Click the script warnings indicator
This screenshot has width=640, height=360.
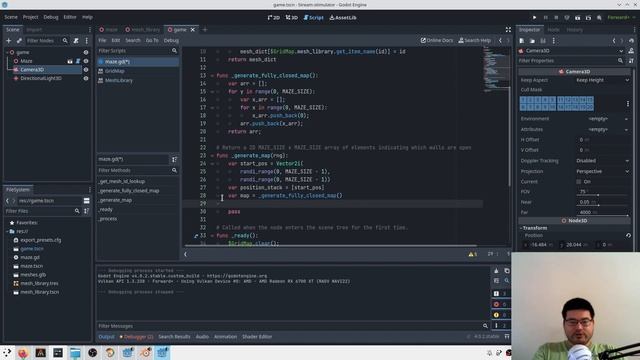tap(473, 254)
